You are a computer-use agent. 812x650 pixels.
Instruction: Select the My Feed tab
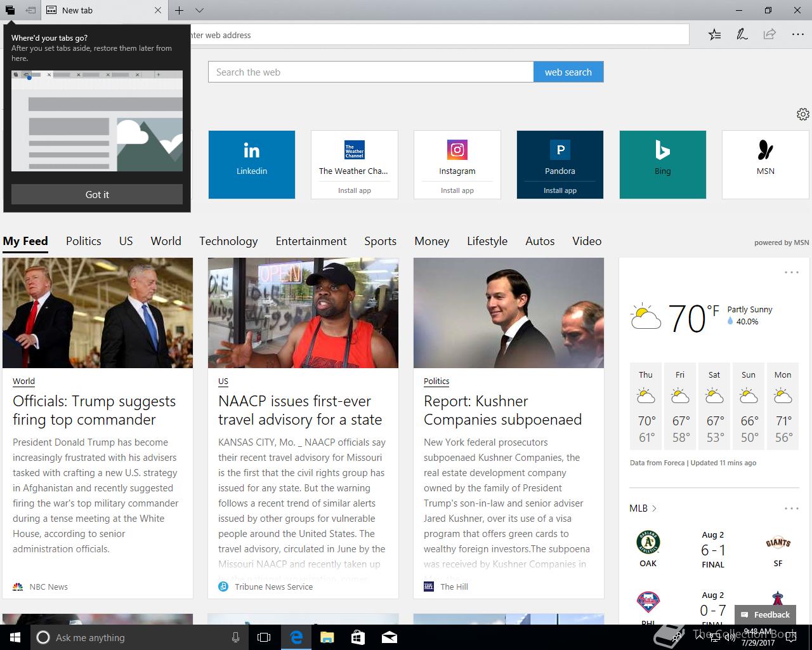pos(25,241)
